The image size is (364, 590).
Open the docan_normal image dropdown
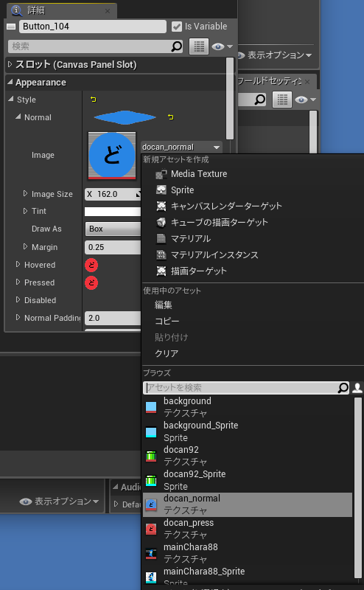tap(181, 147)
